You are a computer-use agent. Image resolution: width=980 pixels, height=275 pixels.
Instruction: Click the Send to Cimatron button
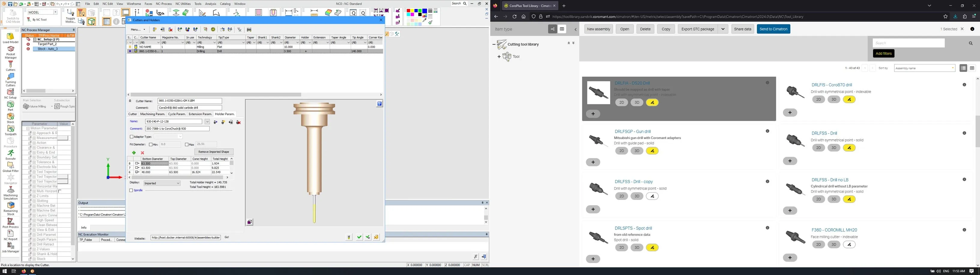[x=773, y=29]
